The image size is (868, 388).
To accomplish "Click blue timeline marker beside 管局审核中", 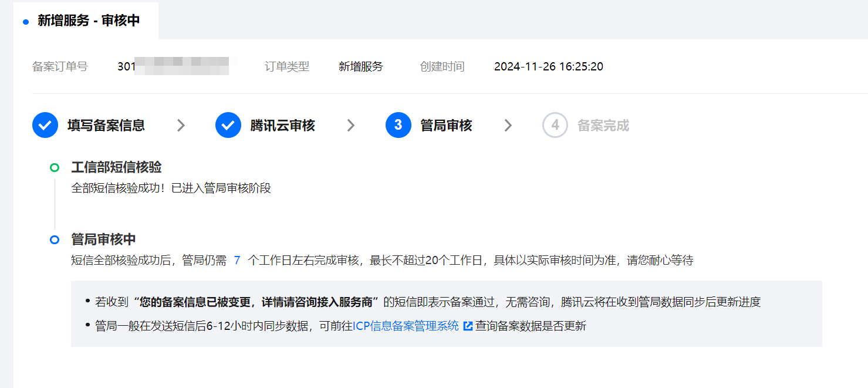I will click(x=55, y=239).
